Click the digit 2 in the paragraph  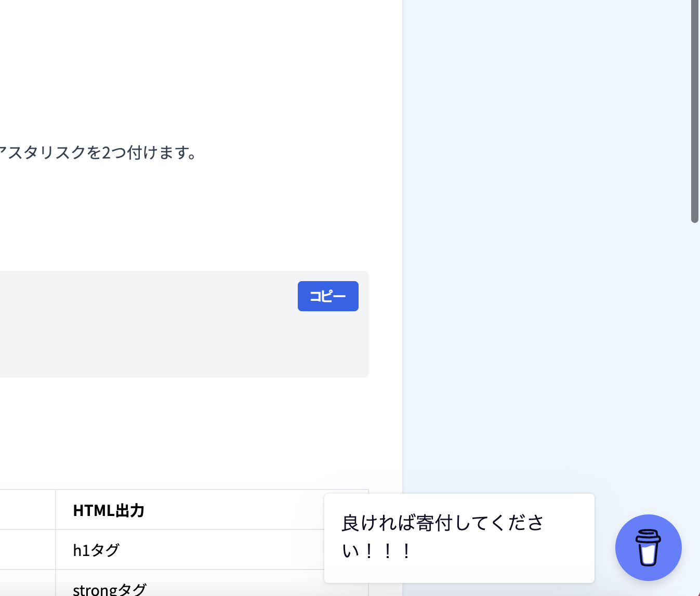tap(106, 153)
